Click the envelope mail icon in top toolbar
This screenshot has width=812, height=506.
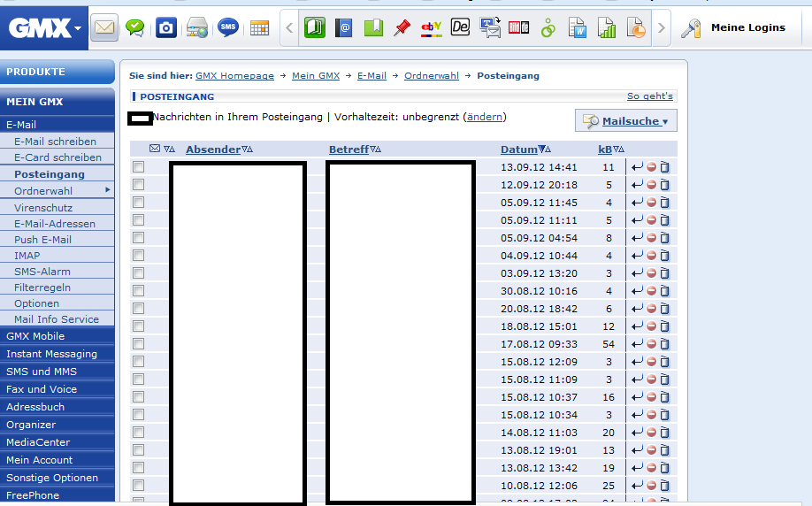(x=105, y=28)
